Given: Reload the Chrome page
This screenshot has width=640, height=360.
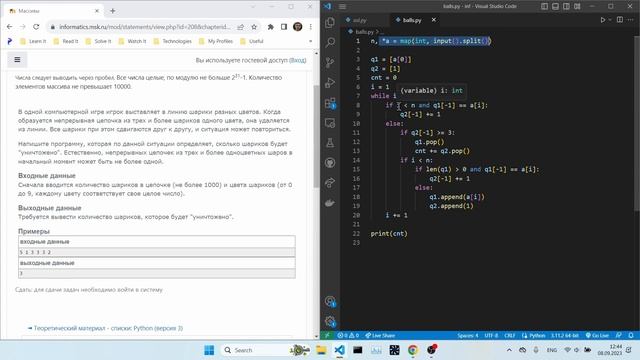Looking at the screenshot, I should [36, 27].
